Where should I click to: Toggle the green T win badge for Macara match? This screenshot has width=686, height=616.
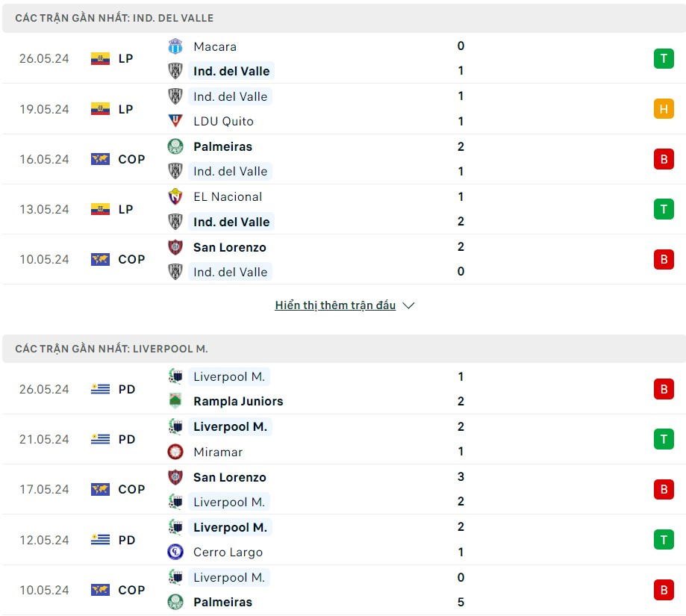[663, 58]
